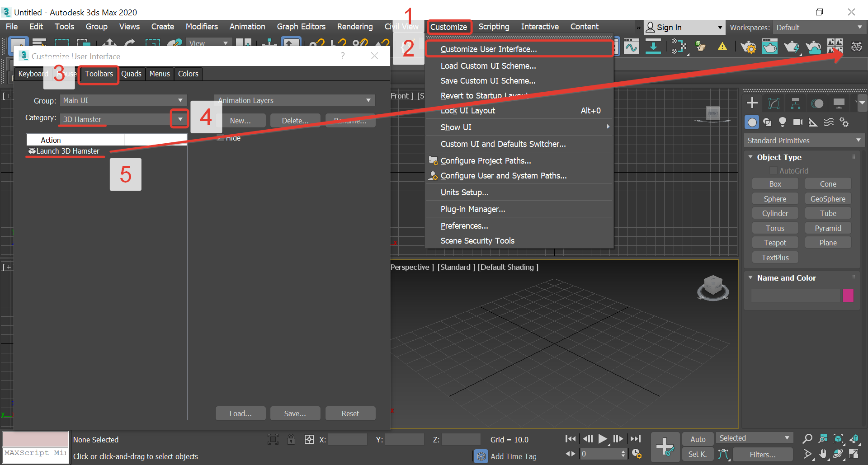Select Systems category gears icon

pos(844,122)
